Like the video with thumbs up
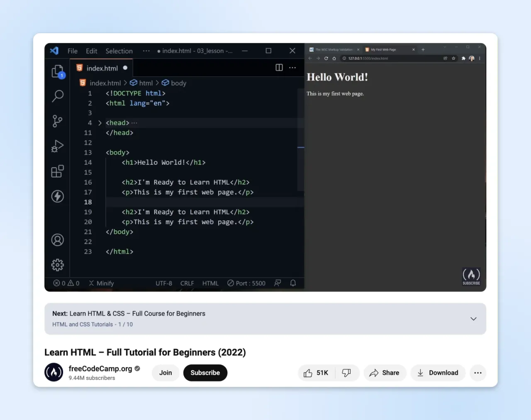Screen dimensions: 531x420 pos(316,373)
